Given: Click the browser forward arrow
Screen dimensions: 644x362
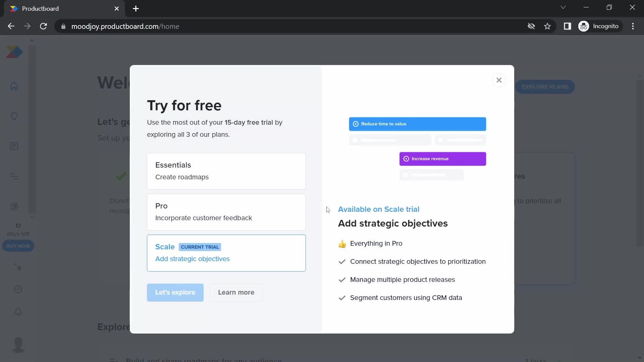Looking at the screenshot, I should click(27, 26).
